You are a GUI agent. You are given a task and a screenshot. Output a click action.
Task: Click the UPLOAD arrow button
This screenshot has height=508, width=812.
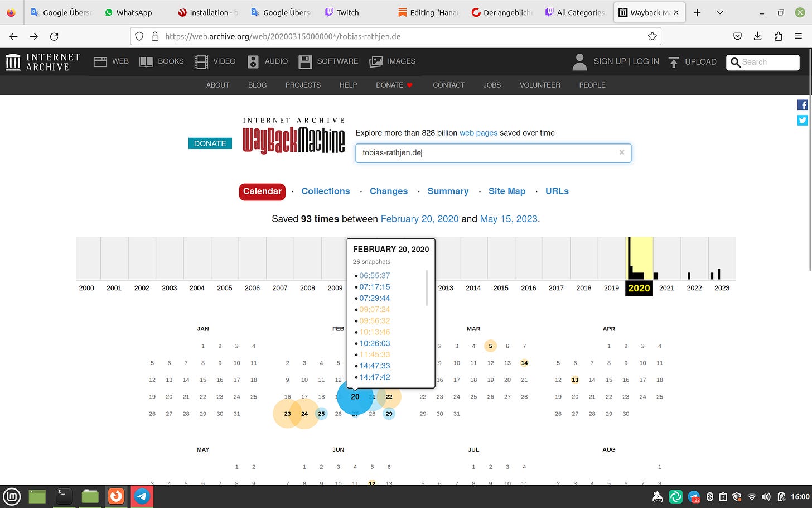[x=692, y=62]
